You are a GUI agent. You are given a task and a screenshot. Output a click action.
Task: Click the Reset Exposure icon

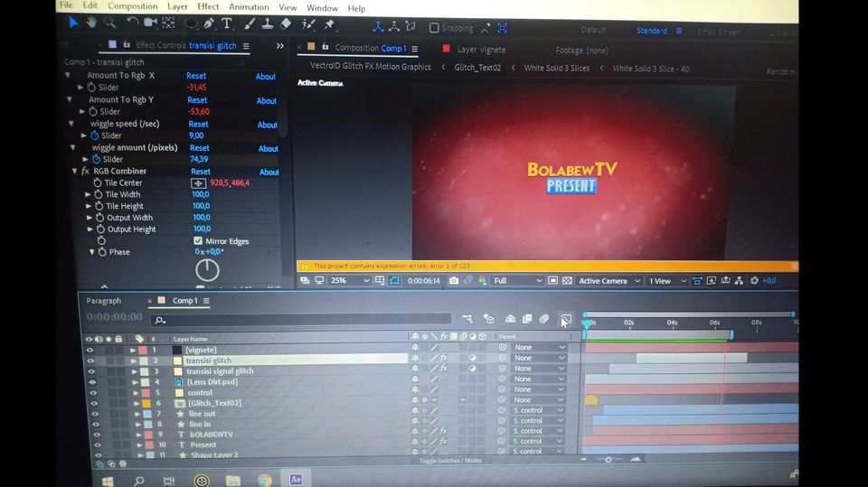point(754,281)
